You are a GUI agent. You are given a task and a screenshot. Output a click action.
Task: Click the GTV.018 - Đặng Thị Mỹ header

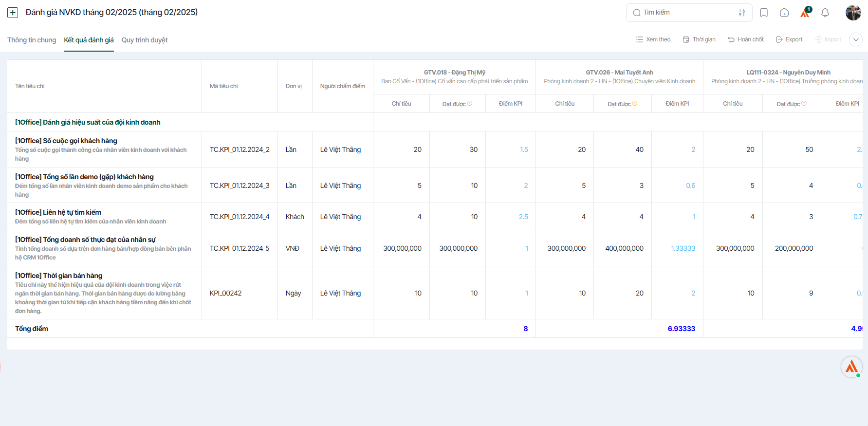[454, 73]
